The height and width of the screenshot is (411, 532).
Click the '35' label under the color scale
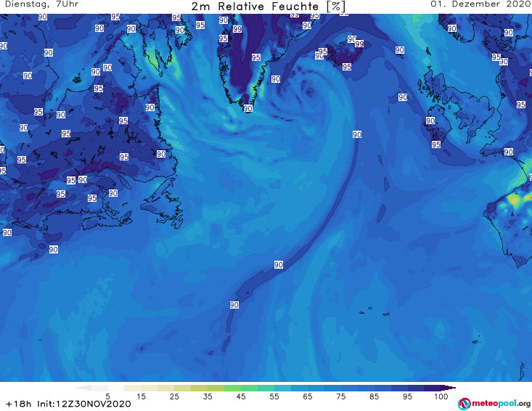(208, 396)
